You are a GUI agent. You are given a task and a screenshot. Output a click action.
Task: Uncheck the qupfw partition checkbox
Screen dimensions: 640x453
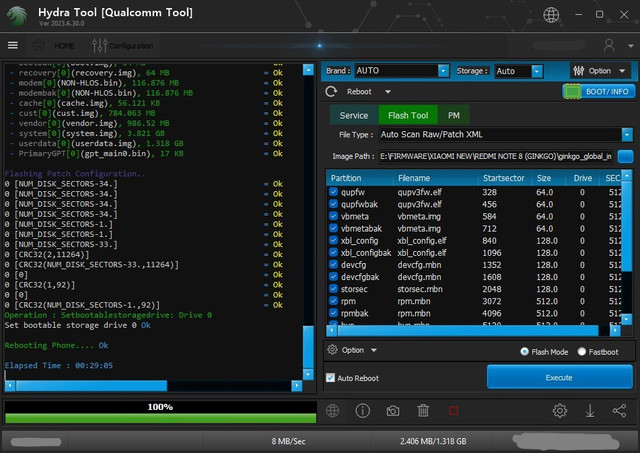[333, 192]
